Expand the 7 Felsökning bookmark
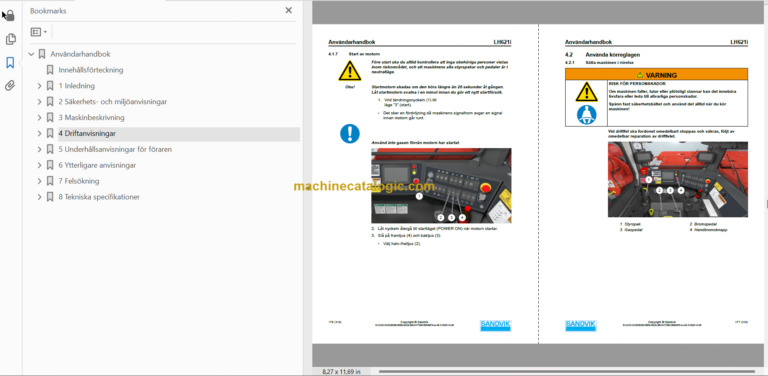This screenshot has width=768, height=376. [x=40, y=181]
